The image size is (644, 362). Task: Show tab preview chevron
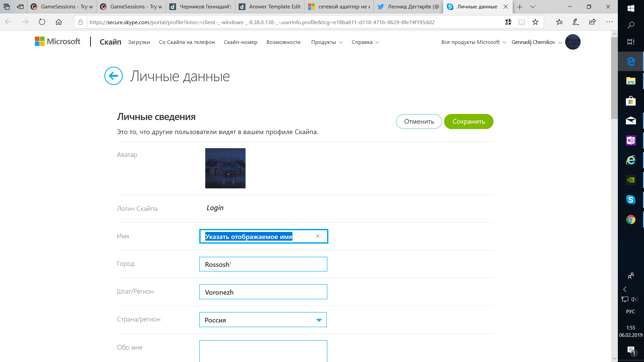coord(533,7)
